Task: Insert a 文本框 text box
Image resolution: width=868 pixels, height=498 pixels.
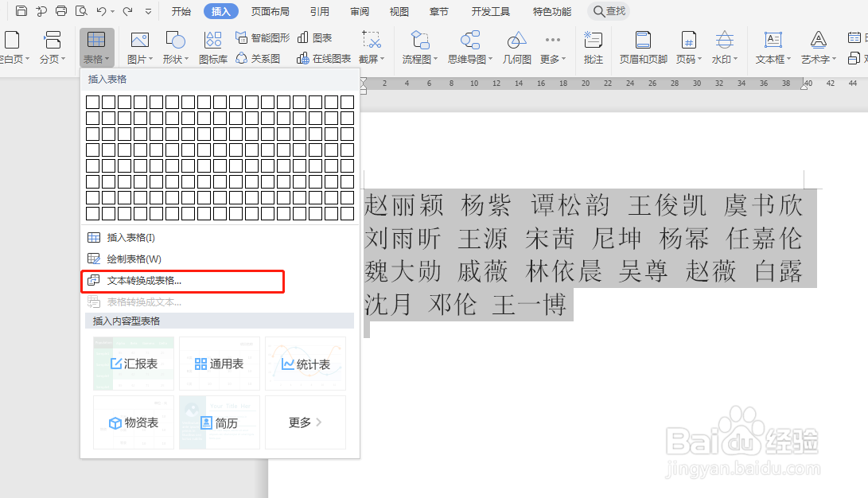Action: click(x=773, y=47)
